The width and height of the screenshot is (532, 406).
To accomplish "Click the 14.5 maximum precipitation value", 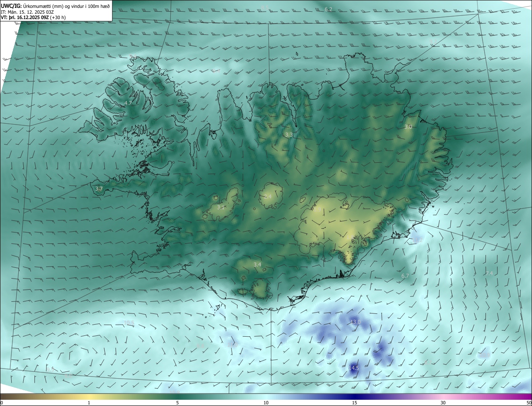I will pyautogui.click(x=354, y=368).
